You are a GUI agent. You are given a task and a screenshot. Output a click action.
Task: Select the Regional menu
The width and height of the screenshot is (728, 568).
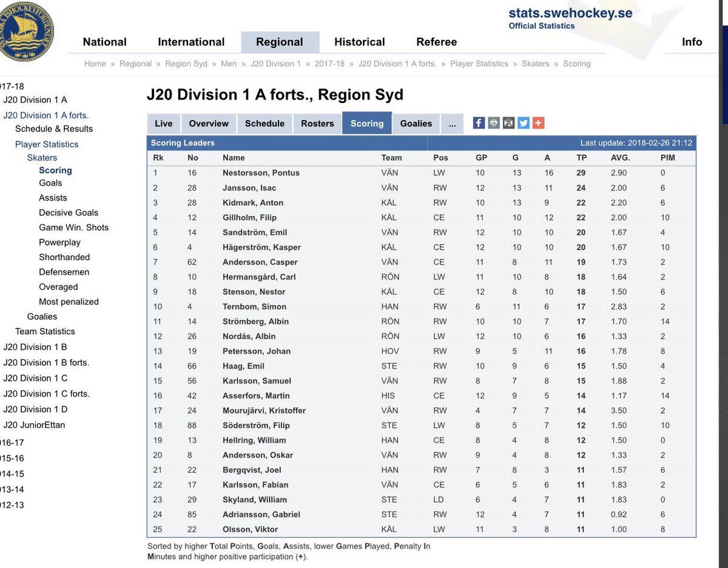pyautogui.click(x=280, y=42)
